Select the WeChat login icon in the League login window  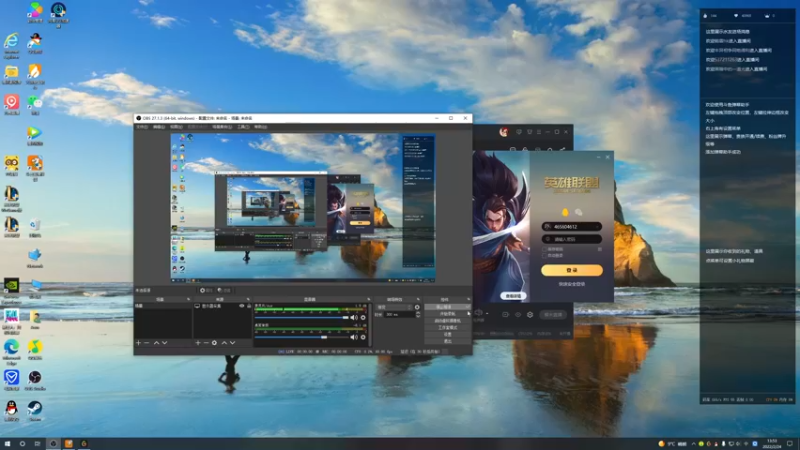click(579, 212)
